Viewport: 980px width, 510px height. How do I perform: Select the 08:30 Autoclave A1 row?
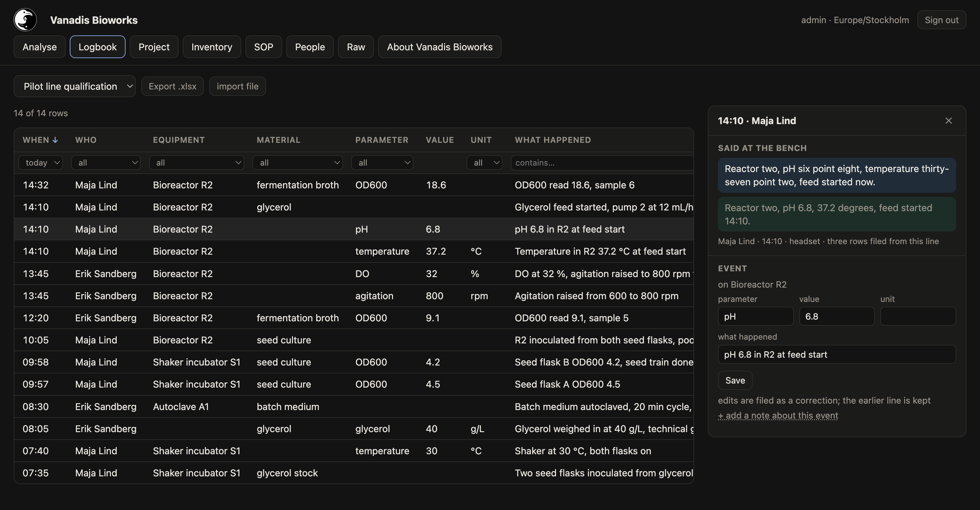[x=354, y=406]
